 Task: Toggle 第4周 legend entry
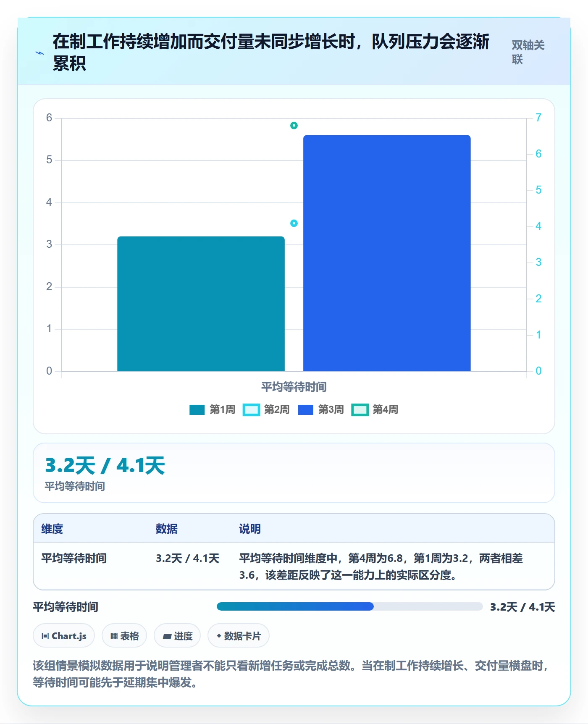[375, 409]
